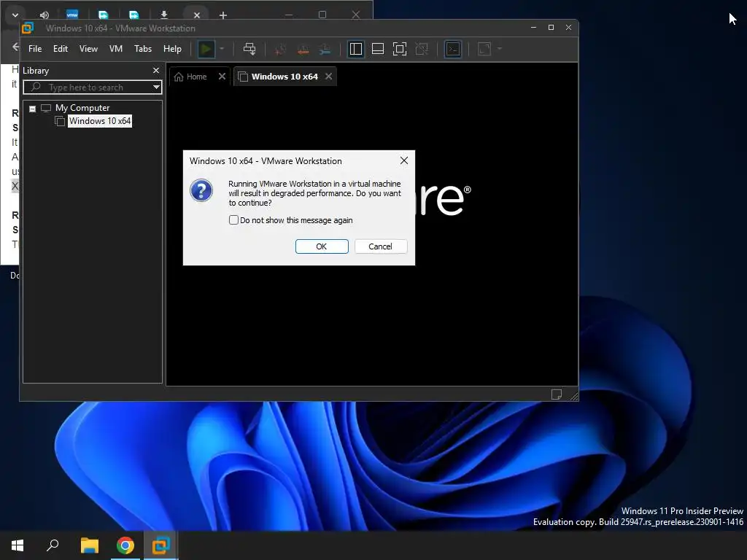Click VMware Workstation taskbar icon
The height and width of the screenshot is (560, 747).
click(x=161, y=545)
